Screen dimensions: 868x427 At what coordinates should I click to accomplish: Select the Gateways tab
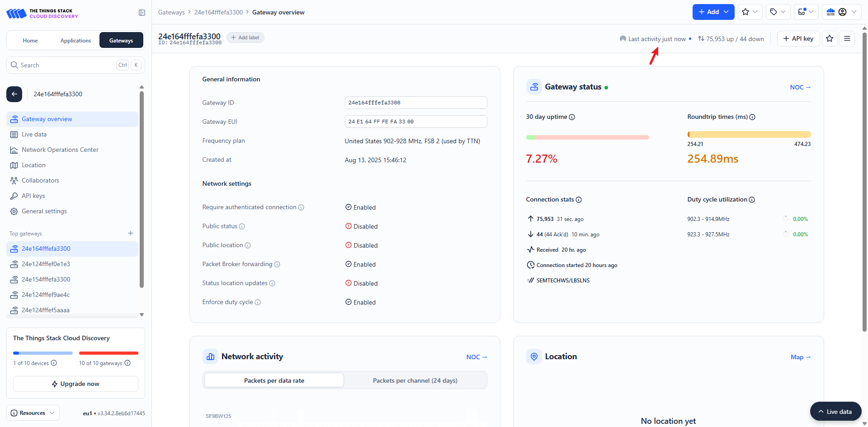point(121,41)
